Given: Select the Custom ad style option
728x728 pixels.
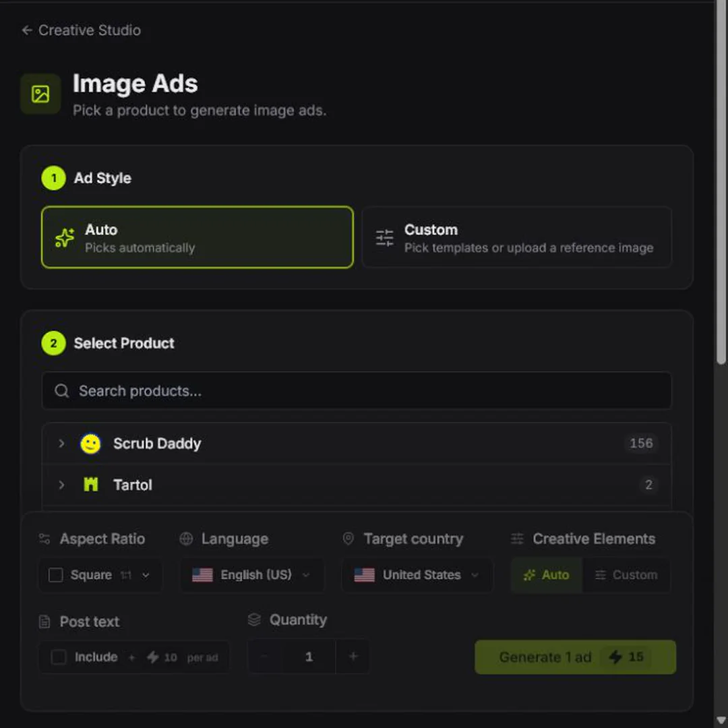Looking at the screenshot, I should 517,237.
